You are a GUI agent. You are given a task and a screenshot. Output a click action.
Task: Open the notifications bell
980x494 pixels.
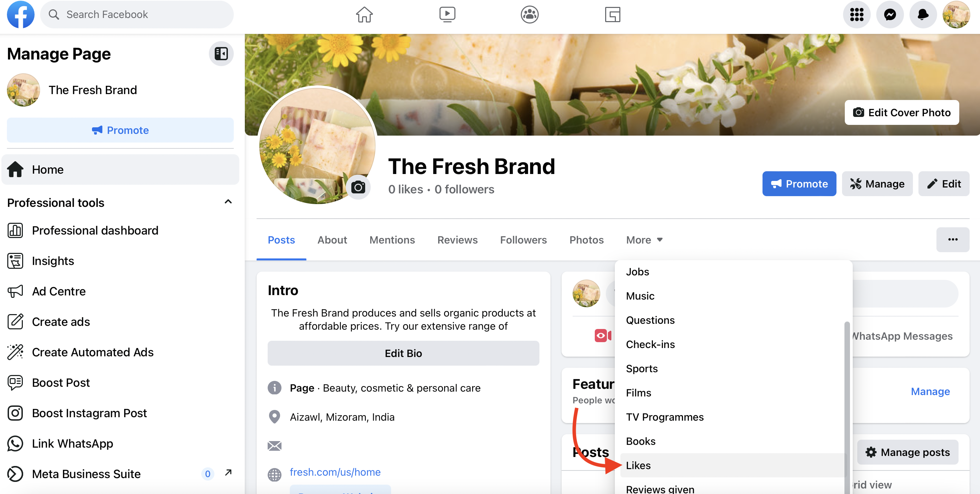tap(923, 15)
